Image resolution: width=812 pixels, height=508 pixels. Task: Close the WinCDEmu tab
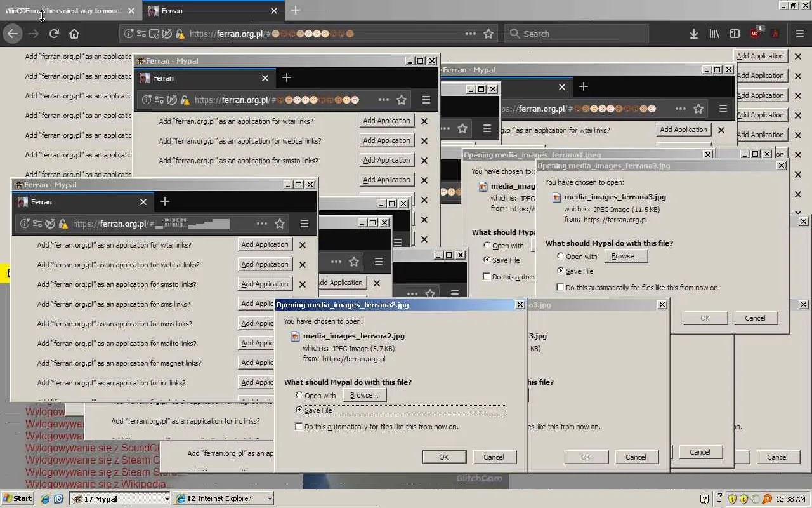(x=131, y=11)
